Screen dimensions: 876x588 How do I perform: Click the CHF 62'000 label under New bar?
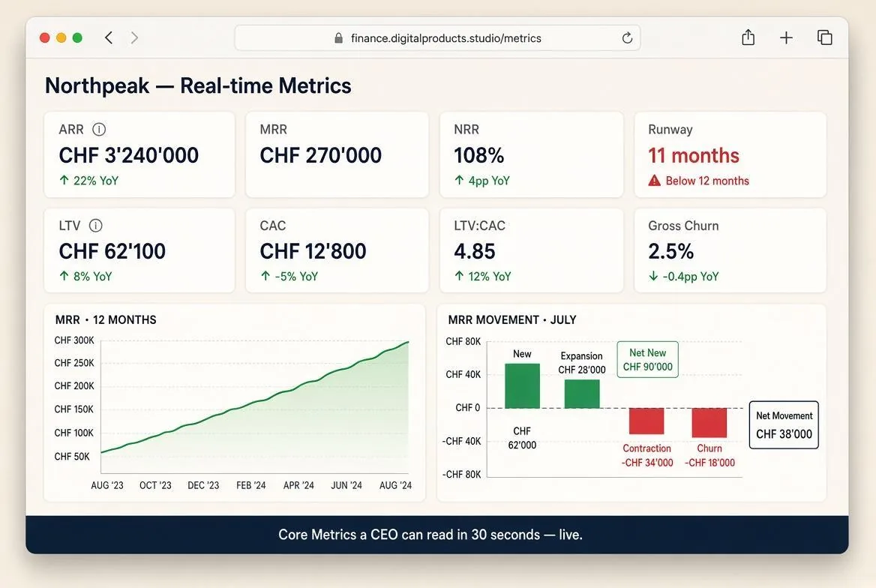[x=522, y=438]
